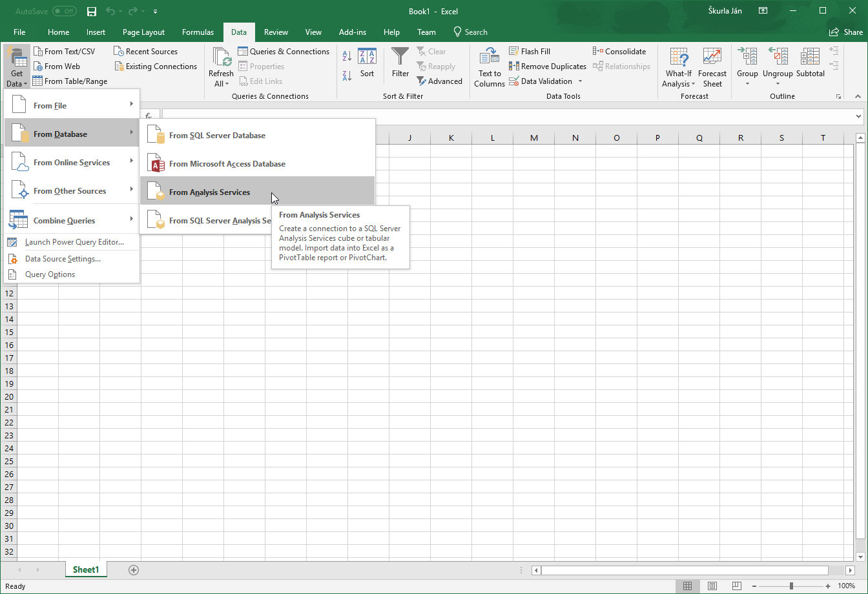Switch to Page Layout view in status bar
This screenshot has height=594, width=868.
coord(712,586)
